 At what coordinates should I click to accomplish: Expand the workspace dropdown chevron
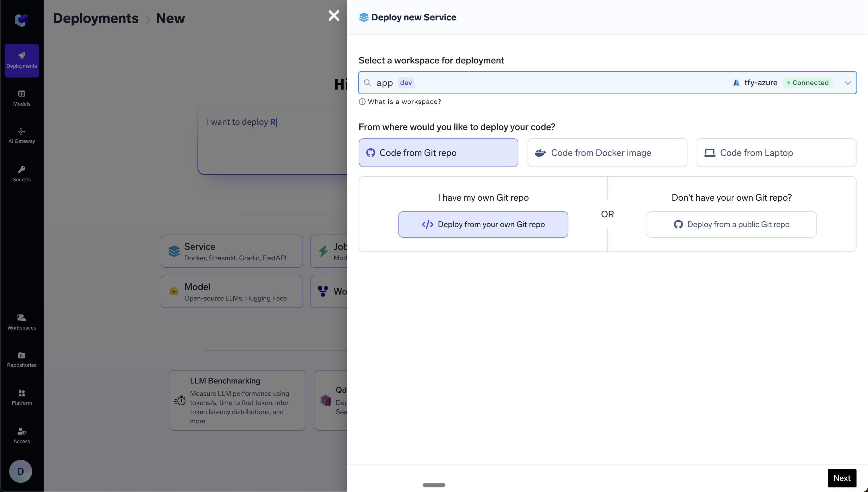click(848, 83)
